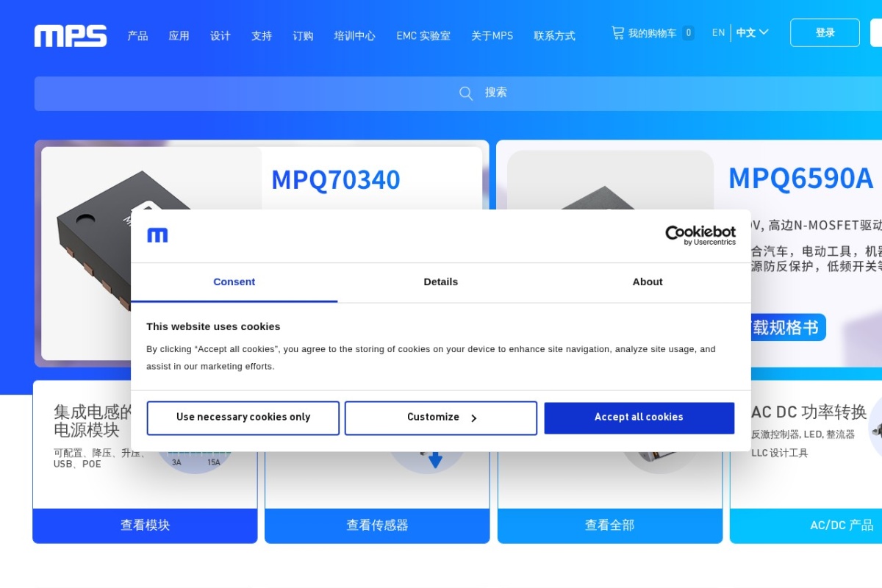This screenshot has width=882, height=588.
Task: Open the 应用 menu
Action: pyautogui.click(x=179, y=35)
